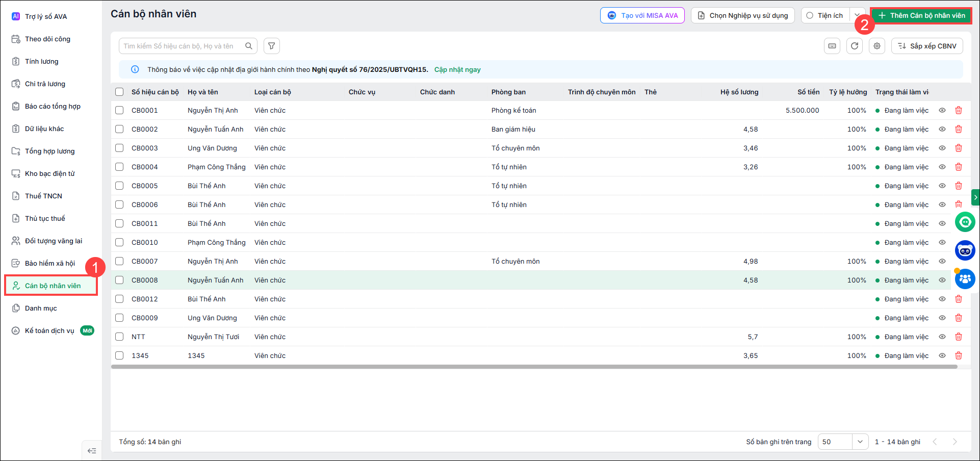The height and width of the screenshot is (461, 980).
Task: Click the Hệ số lương column header
Action: coord(739,92)
